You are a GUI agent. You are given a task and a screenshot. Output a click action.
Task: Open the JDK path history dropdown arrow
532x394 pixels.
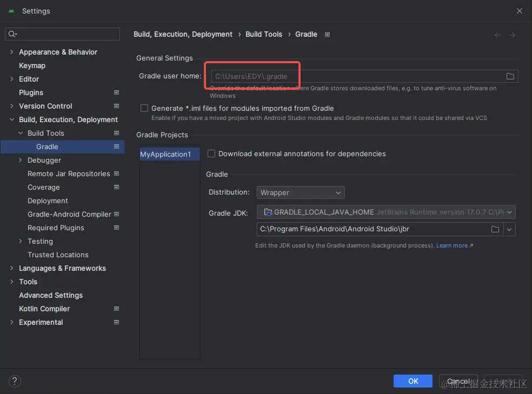[x=509, y=230]
